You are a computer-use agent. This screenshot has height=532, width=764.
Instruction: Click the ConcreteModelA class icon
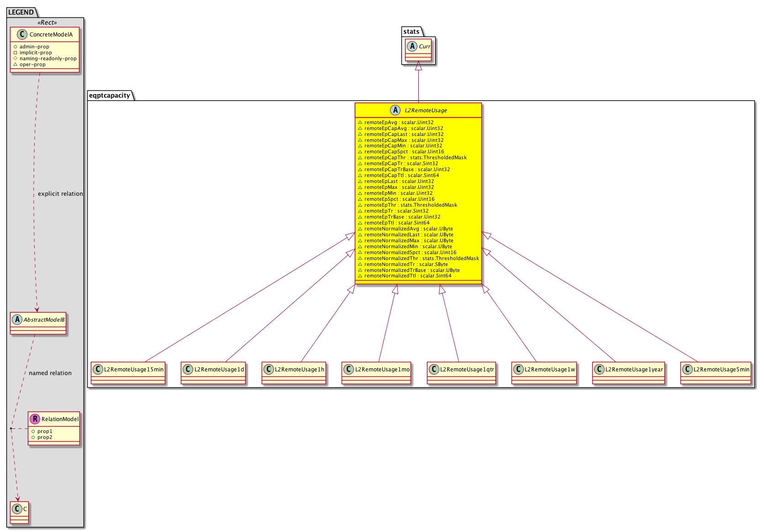[22, 34]
